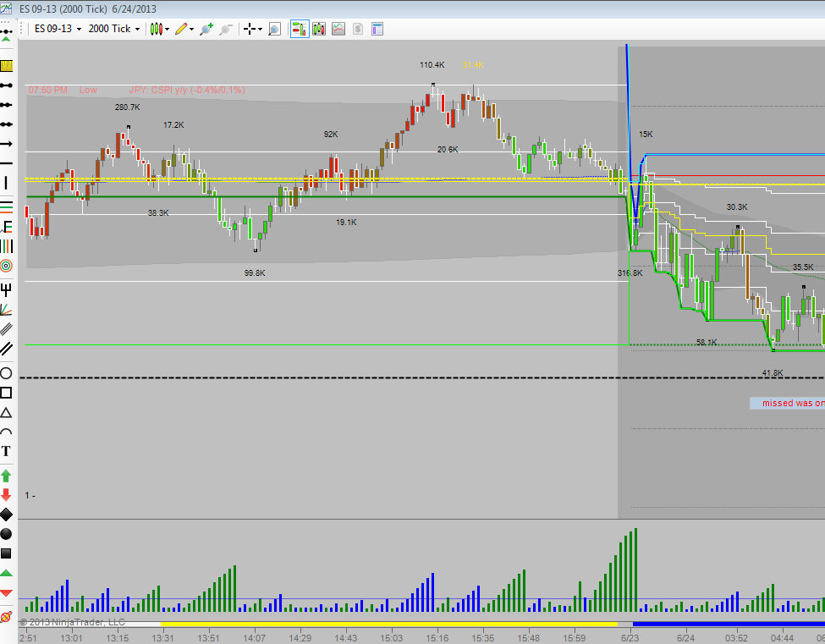
Task: Click the '41.8K' volume label
Action: [x=773, y=373]
